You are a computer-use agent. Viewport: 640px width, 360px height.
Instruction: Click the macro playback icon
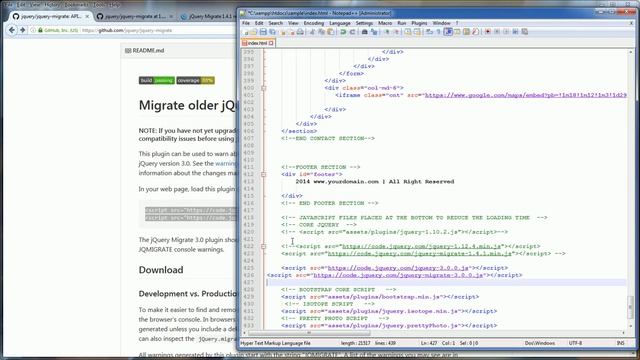[x=506, y=32]
